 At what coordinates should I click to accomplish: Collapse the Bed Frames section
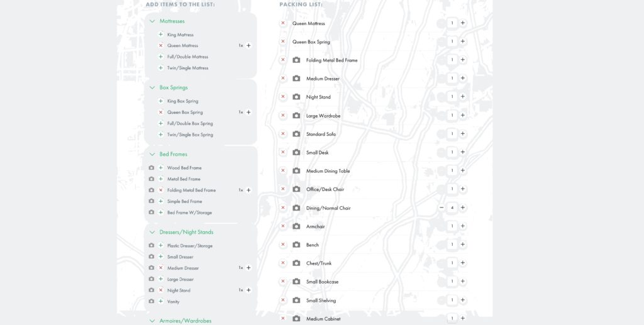pyautogui.click(x=152, y=154)
